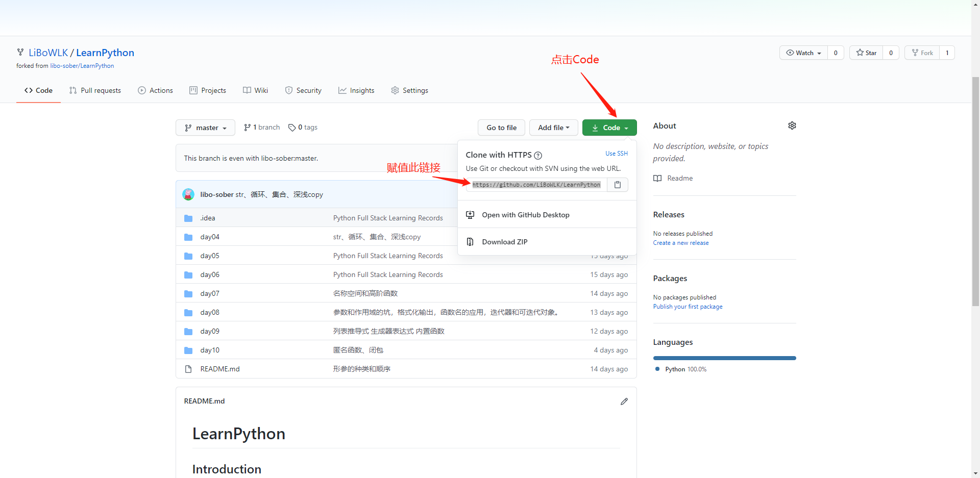
Task: Toggle the green Code dropdown button
Action: (609, 128)
